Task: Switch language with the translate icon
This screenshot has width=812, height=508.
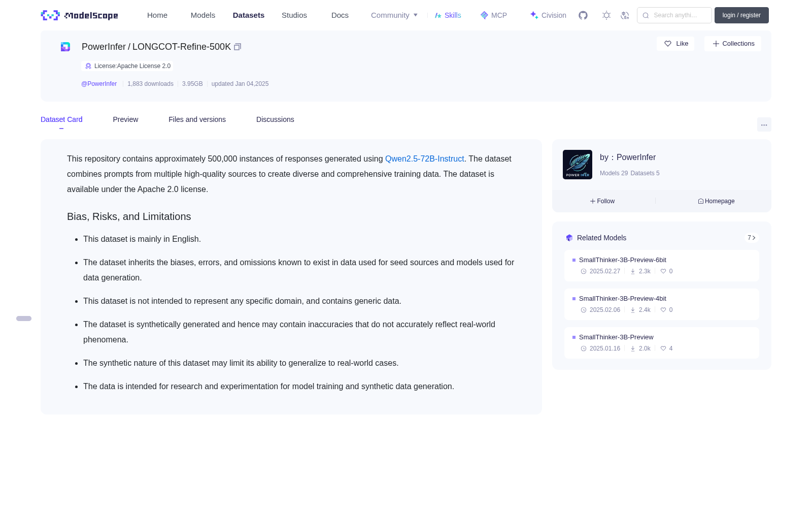Action: tap(625, 15)
